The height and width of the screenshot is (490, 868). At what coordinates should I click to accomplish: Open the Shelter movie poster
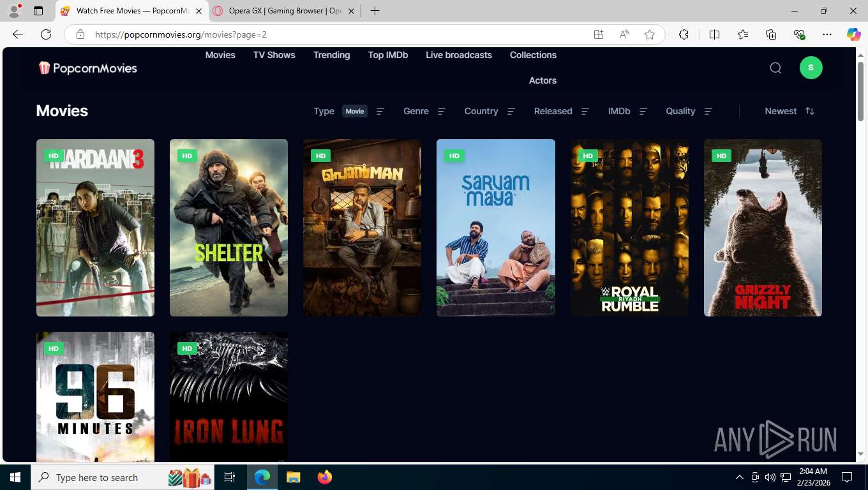click(228, 228)
